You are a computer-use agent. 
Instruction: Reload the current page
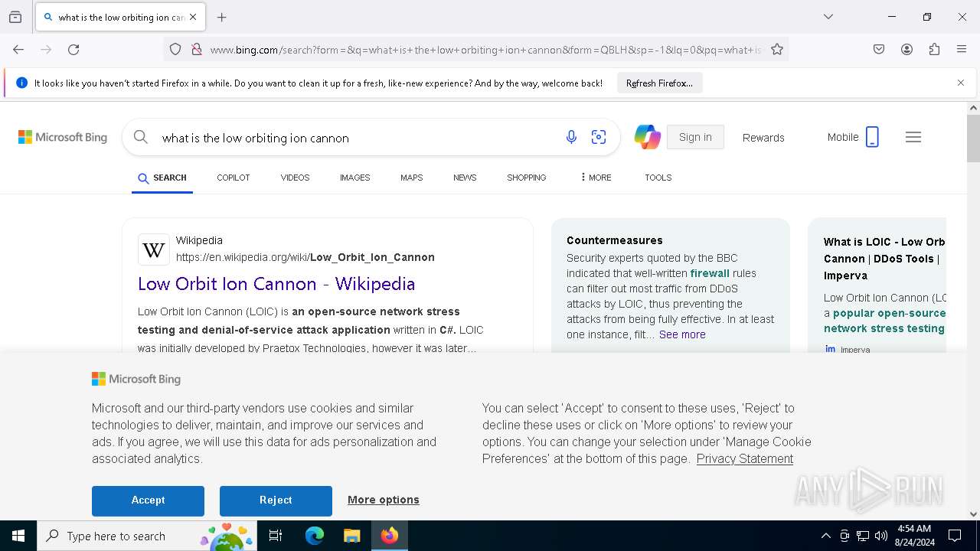[x=73, y=49]
